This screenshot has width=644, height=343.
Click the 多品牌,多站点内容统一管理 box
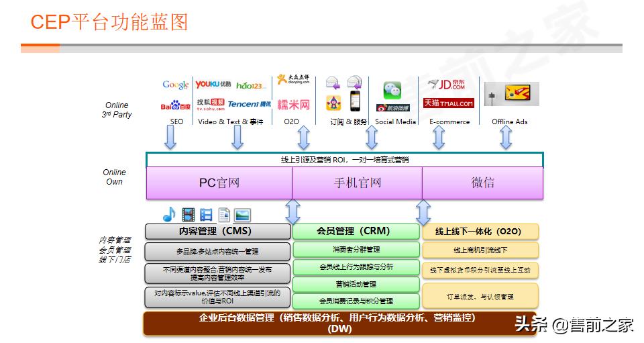coord(217,252)
